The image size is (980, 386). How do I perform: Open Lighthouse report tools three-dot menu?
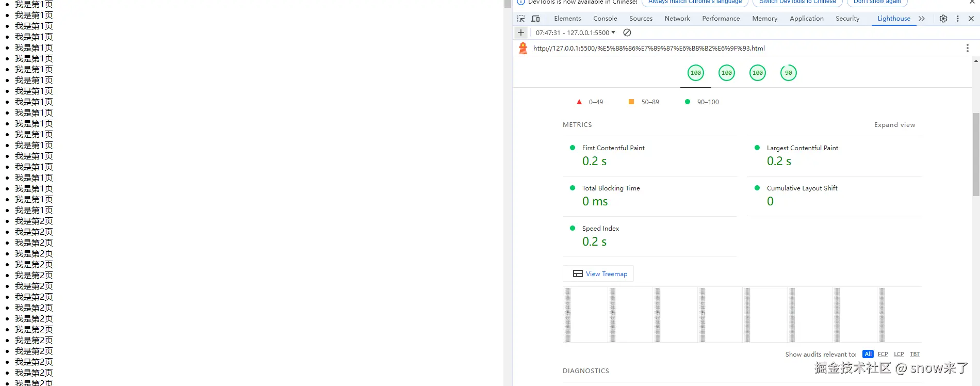coord(968,48)
